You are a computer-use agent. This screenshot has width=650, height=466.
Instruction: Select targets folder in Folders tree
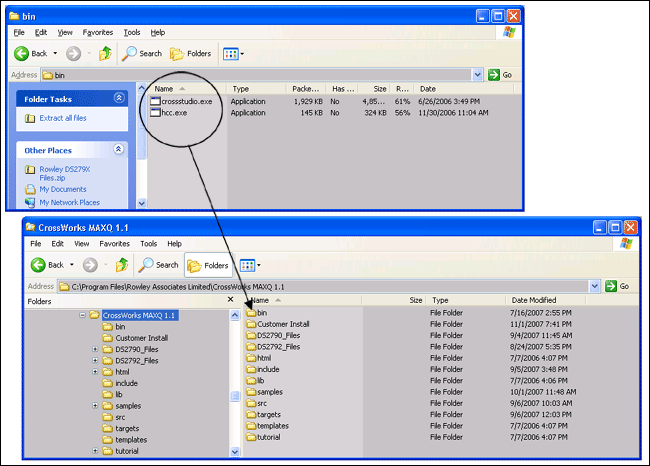point(121,428)
